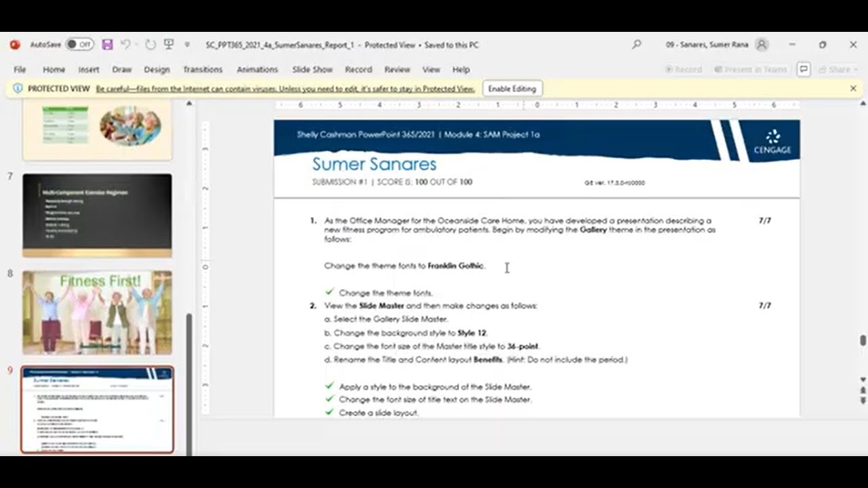
Task: Click the purple Save icon
Action: pyautogui.click(x=107, y=45)
